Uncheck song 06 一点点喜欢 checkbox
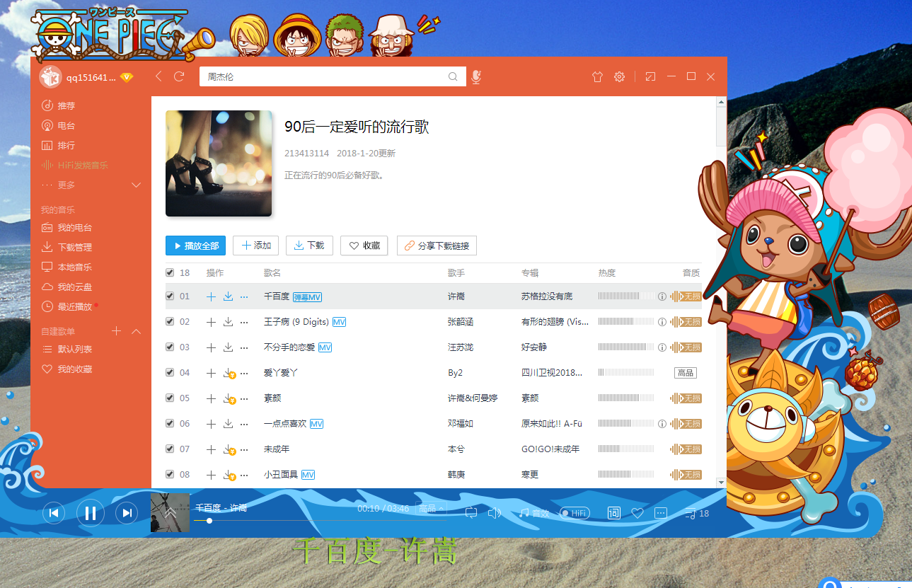This screenshot has width=912, height=588. (170, 424)
